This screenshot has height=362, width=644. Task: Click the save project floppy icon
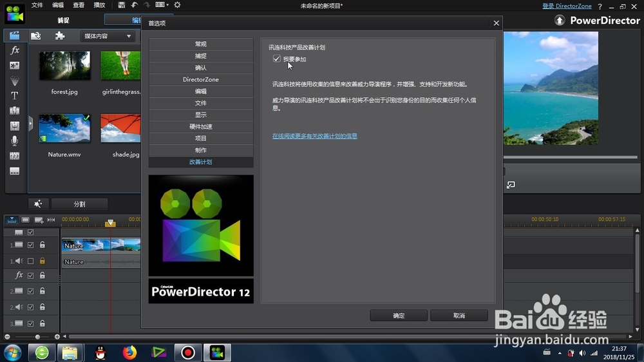click(121, 5)
